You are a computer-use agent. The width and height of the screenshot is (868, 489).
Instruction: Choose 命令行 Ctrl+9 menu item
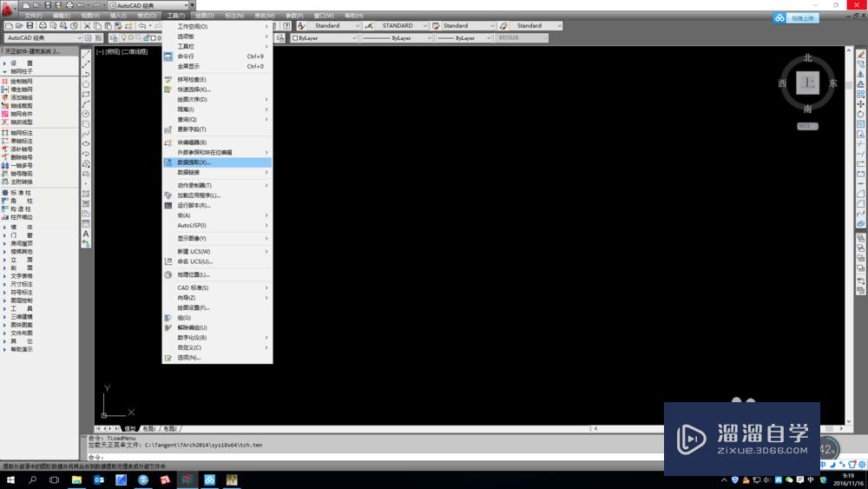point(217,56)
